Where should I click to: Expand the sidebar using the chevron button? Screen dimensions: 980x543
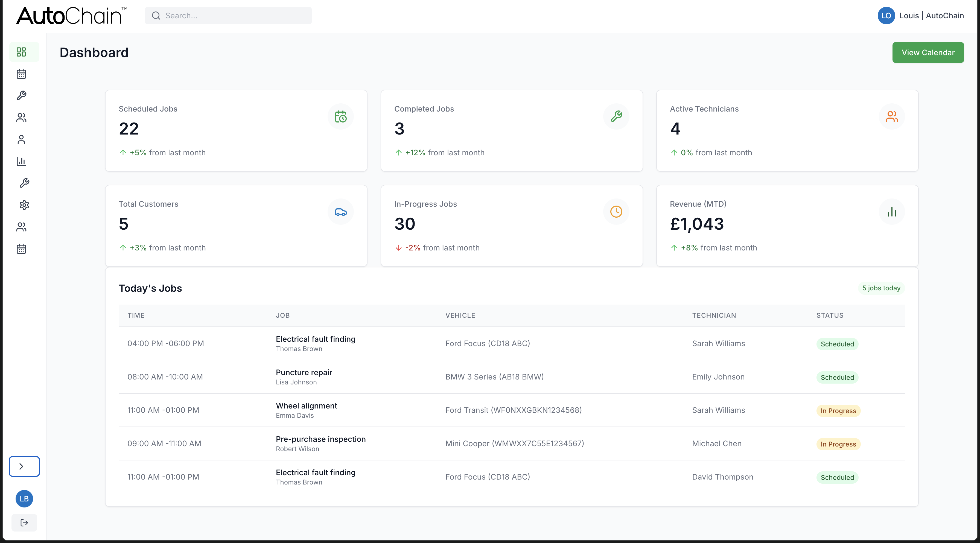tap(24, 466)
